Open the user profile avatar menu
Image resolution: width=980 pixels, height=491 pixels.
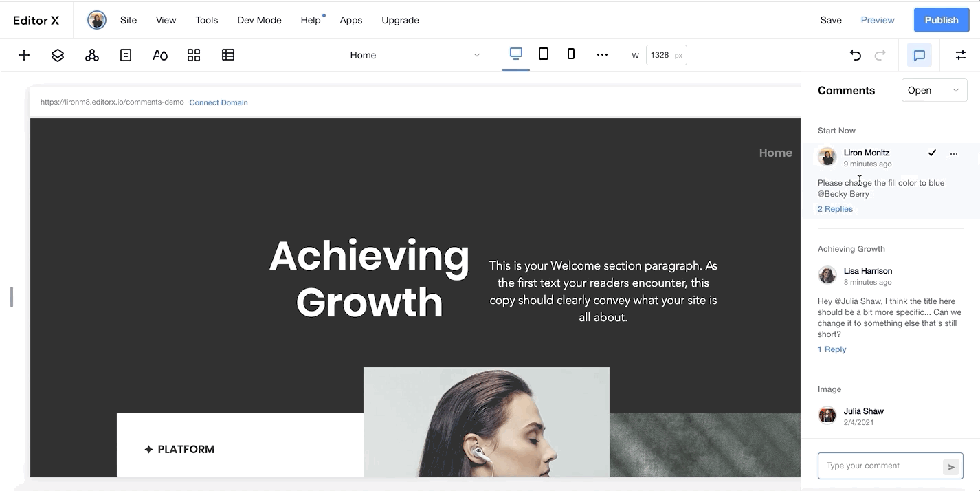[97, 20]
